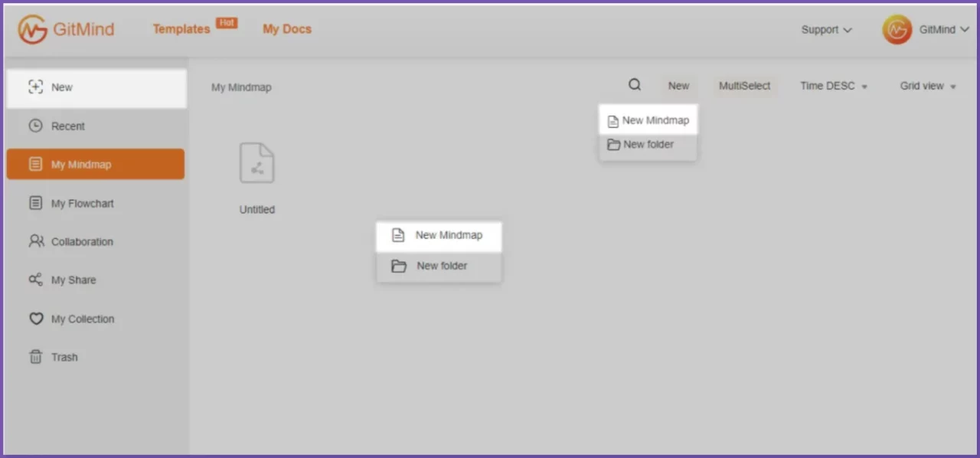Viewport: 980px width, 458px height.
Task: Open the Time DESC sort dropdown
Action: click(834, 87)
